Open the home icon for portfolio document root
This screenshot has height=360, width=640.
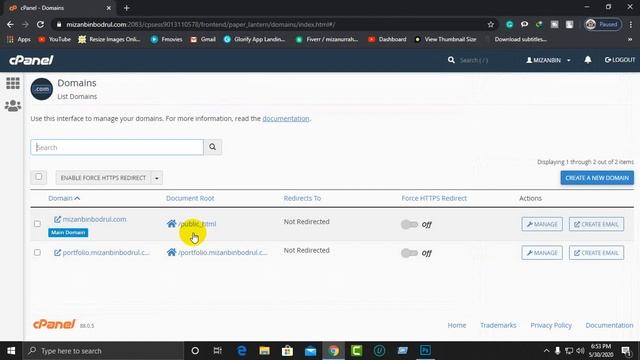[x=171, y=252]
